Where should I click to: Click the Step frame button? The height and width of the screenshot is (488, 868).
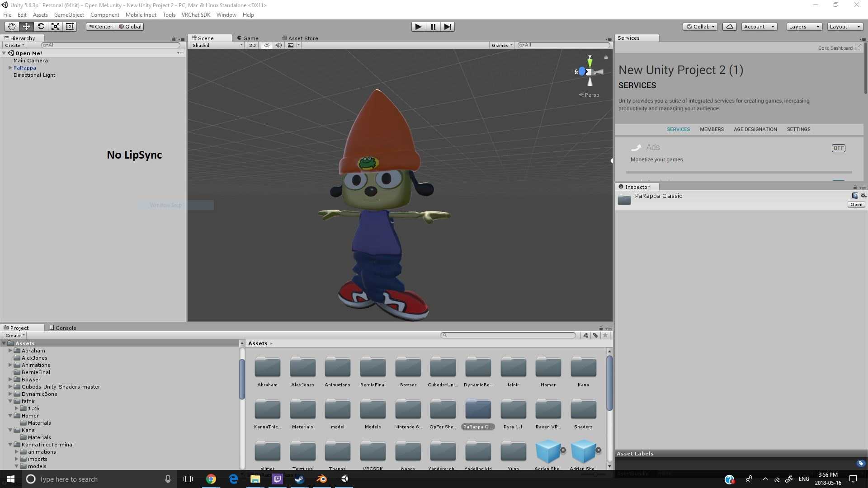click(447, 27)
